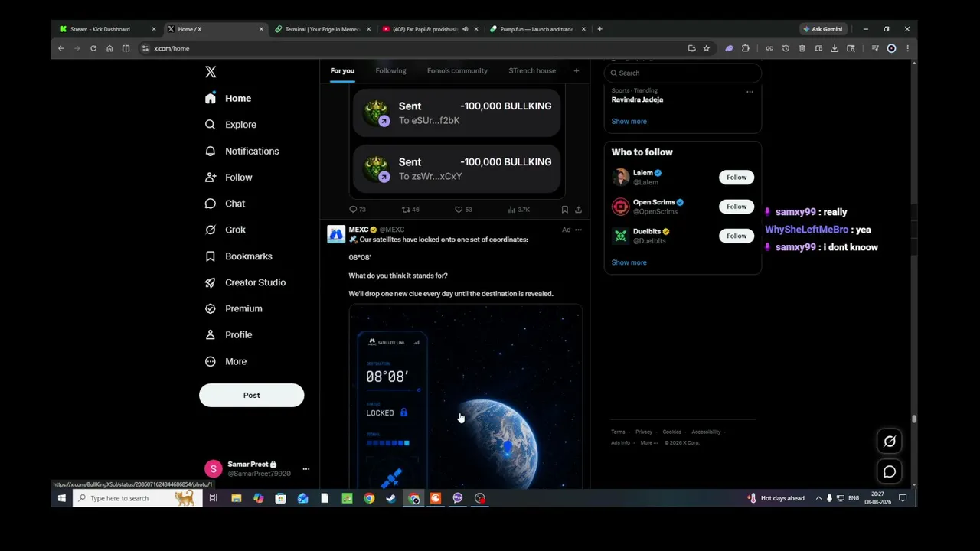Screen dimensions: 980x551
Task: Click Show more under Who to follow
Action: tap(629, 262)
